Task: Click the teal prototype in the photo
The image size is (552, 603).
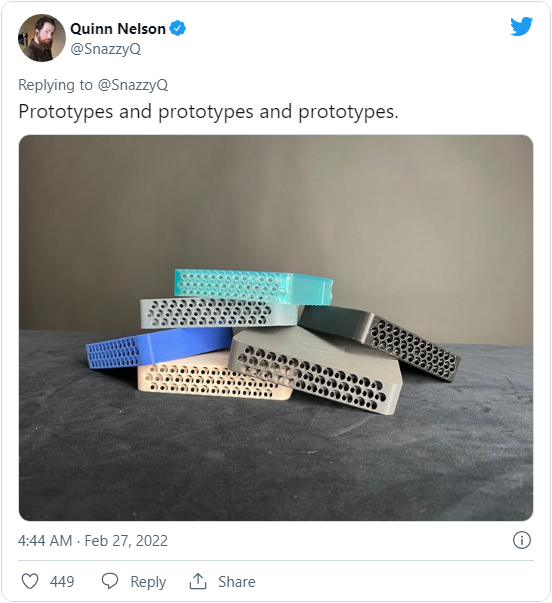Action: (253, 287)
